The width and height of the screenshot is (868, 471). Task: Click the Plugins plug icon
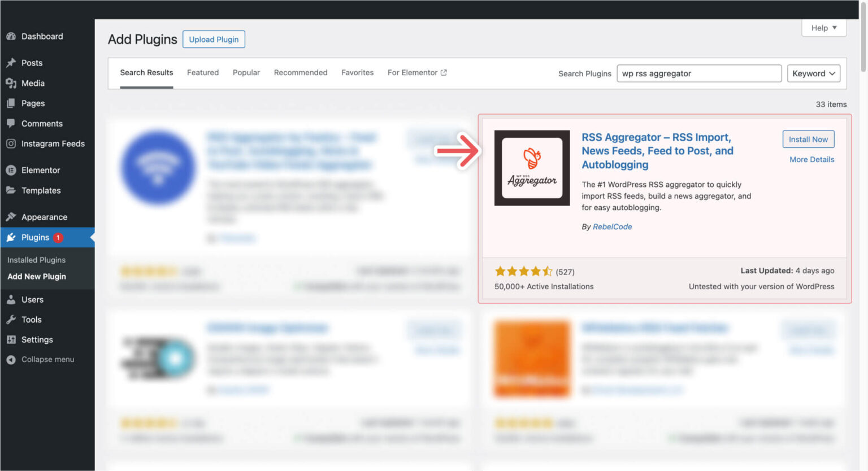tap(11, 237)
